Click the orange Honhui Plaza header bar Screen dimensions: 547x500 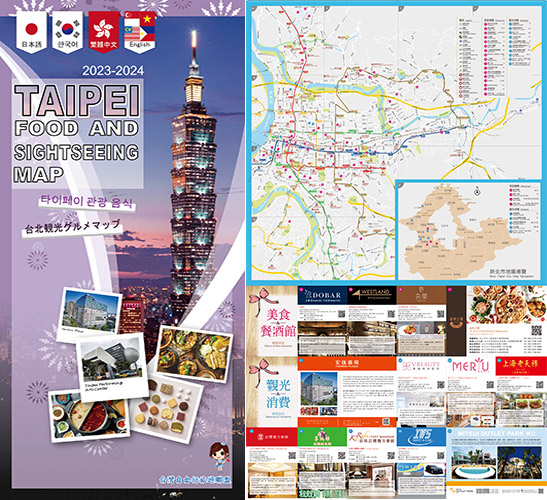pyautogui.click(x=347, y=363)
